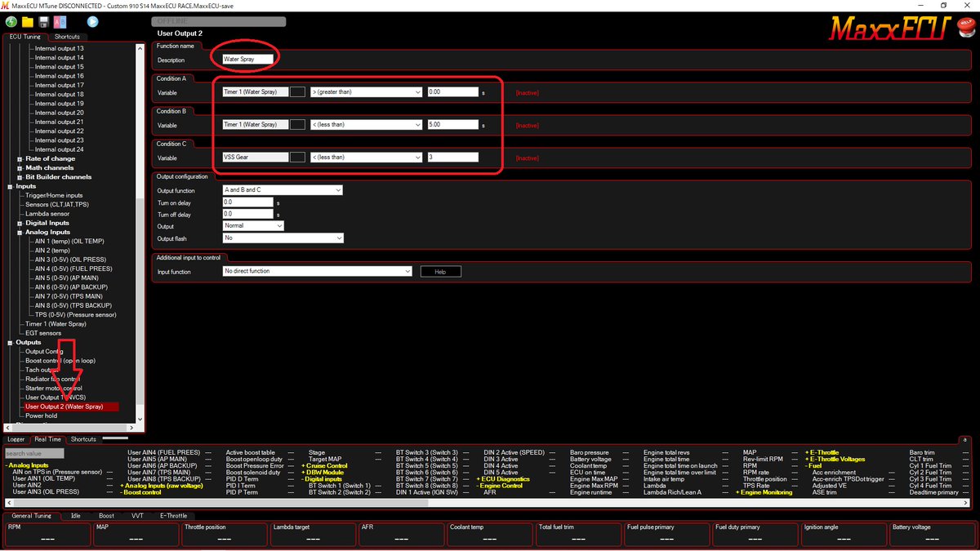Screen dimensions: 980x551
Task: Click the Turn off delay field
Action: [248, 214]
